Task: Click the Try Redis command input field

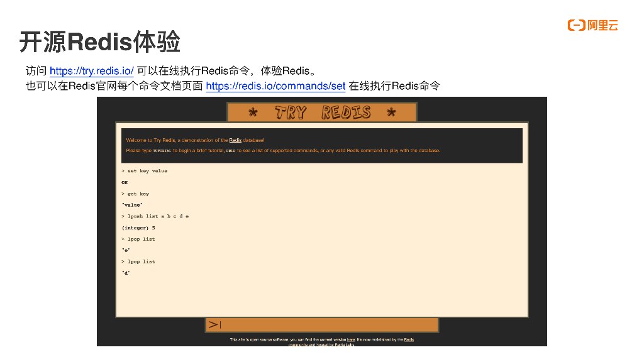Action: point(322,325)
